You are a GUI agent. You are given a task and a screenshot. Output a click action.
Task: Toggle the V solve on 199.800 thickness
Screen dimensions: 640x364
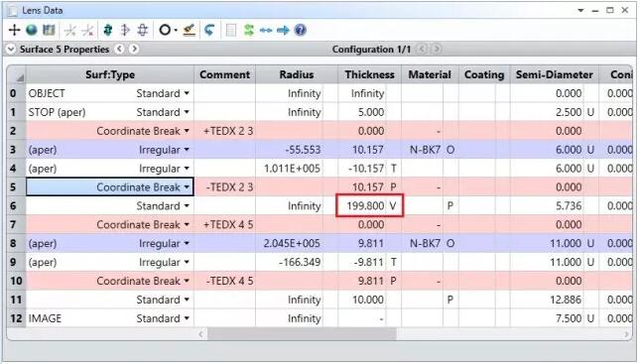393,205
